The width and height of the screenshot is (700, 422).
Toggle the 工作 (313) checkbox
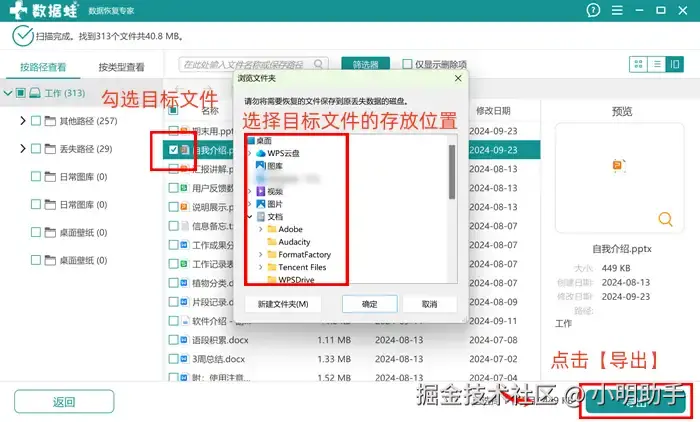pyautogui.click(x=21, y=93)
